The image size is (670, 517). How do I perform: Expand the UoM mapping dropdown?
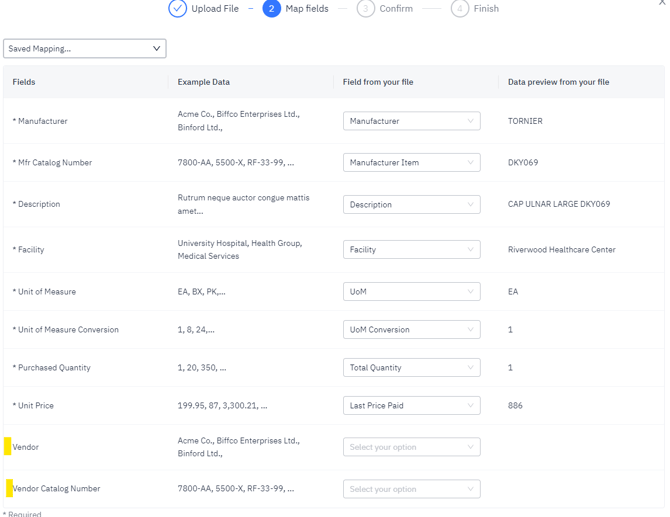tap(411, 292)
